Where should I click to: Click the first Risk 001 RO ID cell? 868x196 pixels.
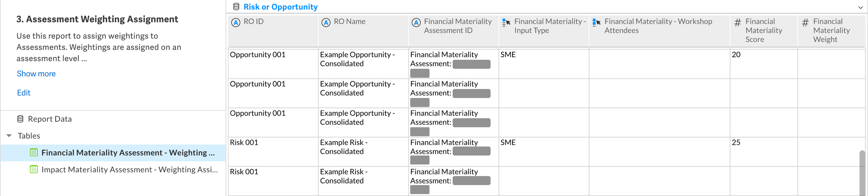coord(273,152)
